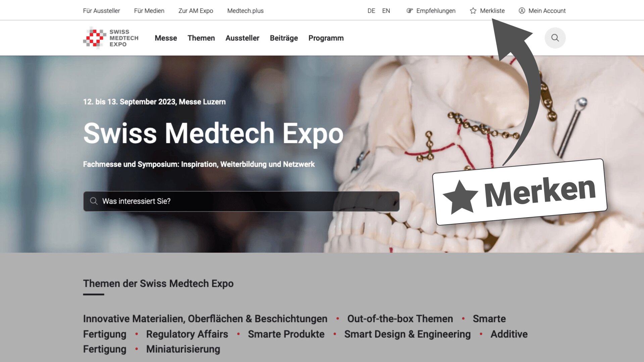
Task: Open the Themen main menu
Action: click(x=201, y=38)
